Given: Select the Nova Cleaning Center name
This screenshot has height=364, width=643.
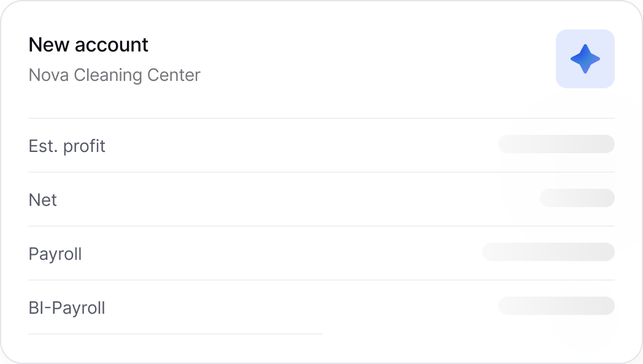Looking at the screenshot, I should tap(114, 75).
